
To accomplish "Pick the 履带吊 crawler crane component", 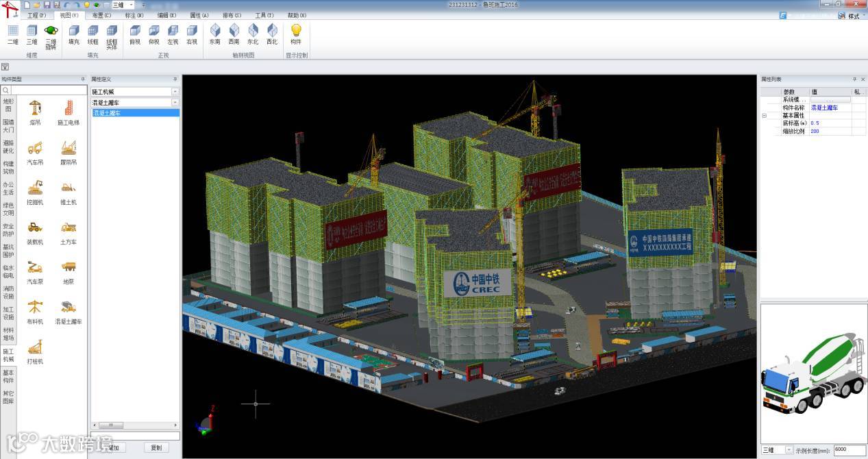I will (x=69, y=153).
